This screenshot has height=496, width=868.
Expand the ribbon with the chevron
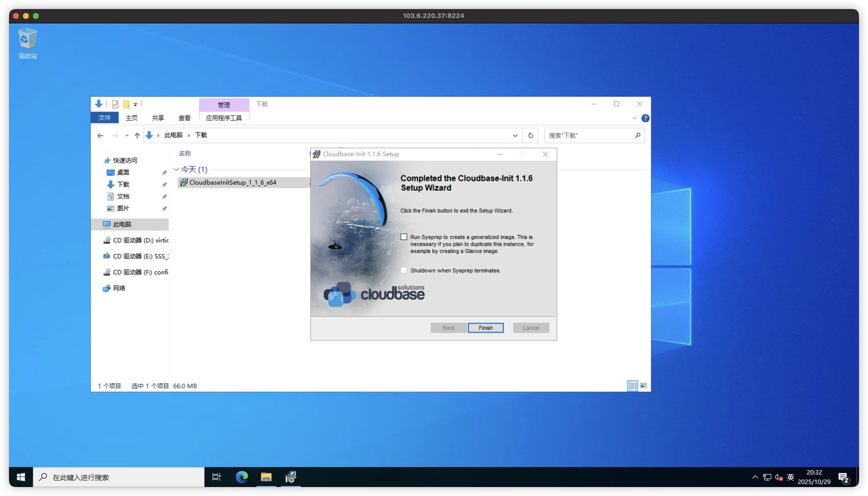click(634, 118)
